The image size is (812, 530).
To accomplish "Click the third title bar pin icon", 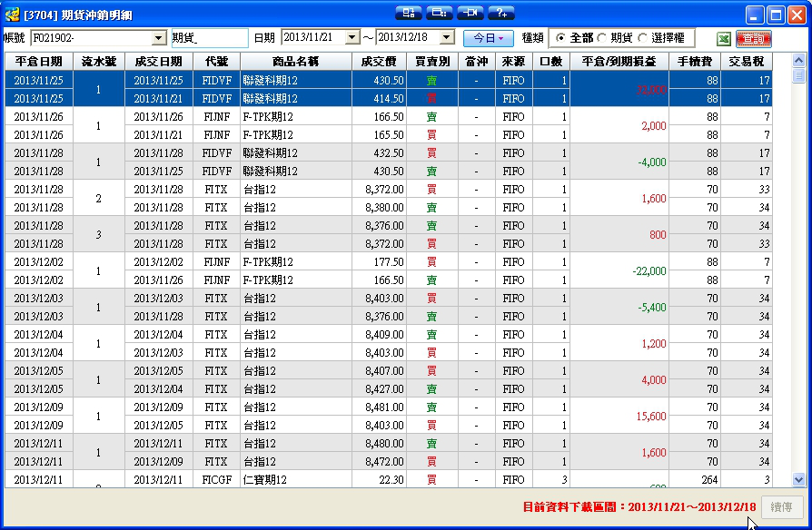I will coord(470,13).
